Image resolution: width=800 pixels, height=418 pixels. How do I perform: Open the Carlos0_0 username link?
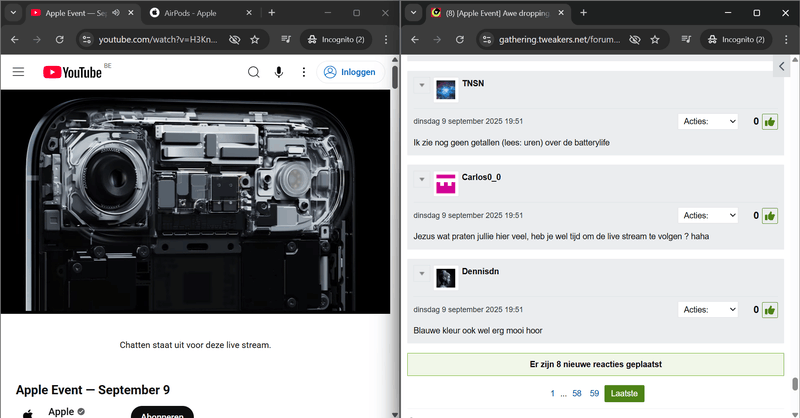click(482, 177)
